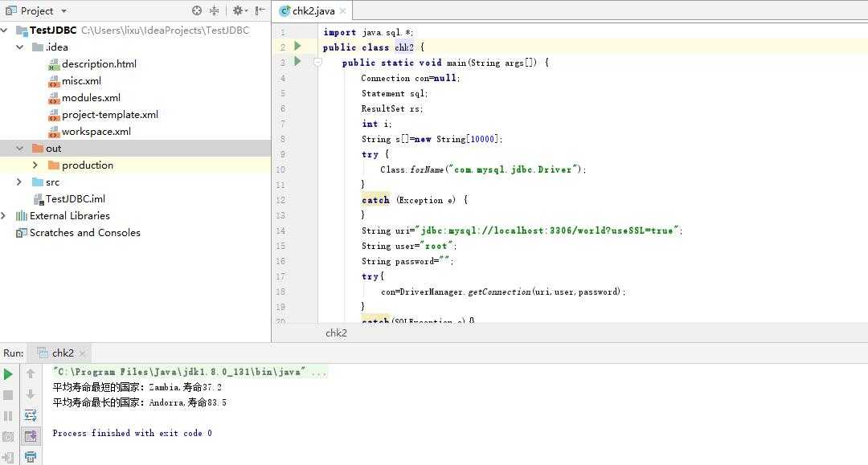
Task: Click the String user="root" line
Action: pos(410,246)
